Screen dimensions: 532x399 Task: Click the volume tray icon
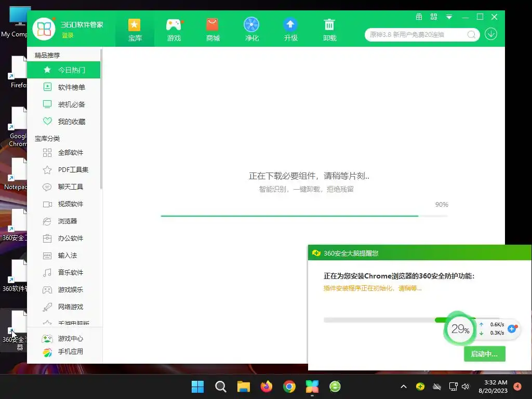(465, 387)
